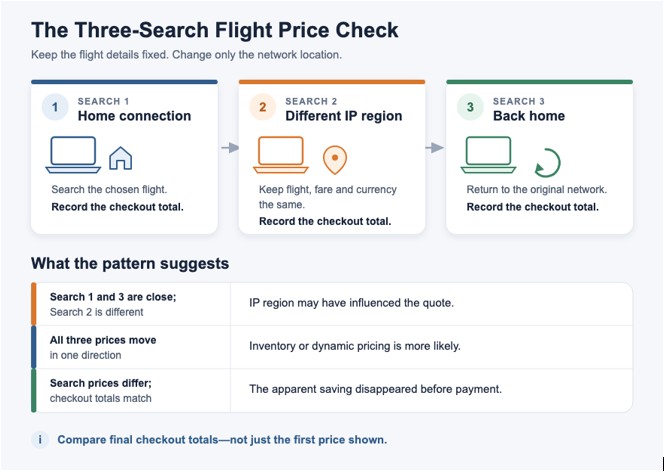Click the orange laptop icon in Search 2

coord(281,155)
